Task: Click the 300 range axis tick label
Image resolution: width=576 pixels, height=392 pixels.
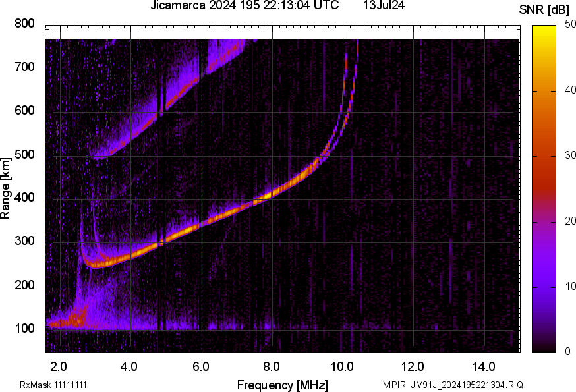Action: click(x=24, y=240)
